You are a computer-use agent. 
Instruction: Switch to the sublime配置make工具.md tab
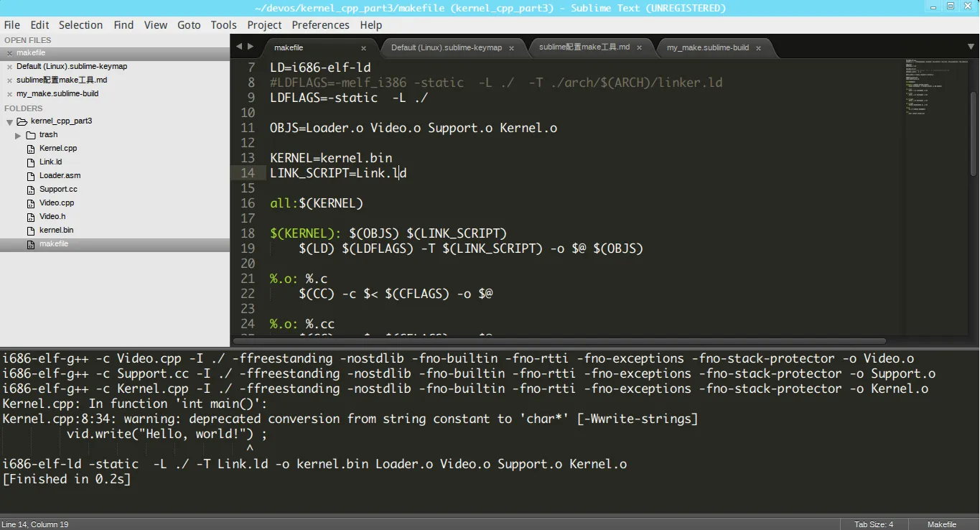(584, 47)
